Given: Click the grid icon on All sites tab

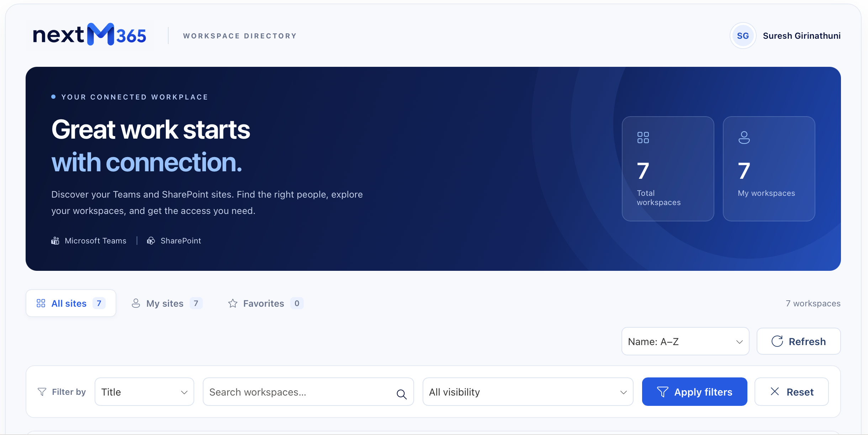Looking at the screenshot, I should 41,303.
